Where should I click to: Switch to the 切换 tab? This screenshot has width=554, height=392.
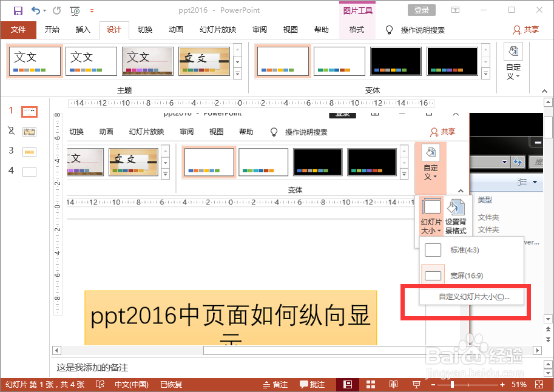145,30
